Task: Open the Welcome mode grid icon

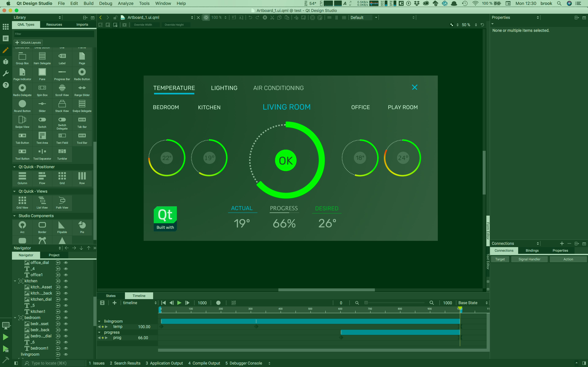Action: (5, 27)
